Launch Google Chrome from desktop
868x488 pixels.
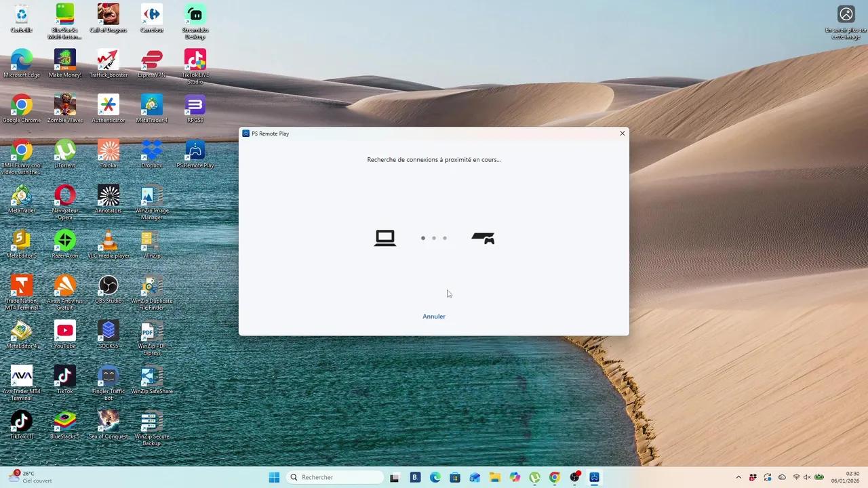(x=22, y=106)
